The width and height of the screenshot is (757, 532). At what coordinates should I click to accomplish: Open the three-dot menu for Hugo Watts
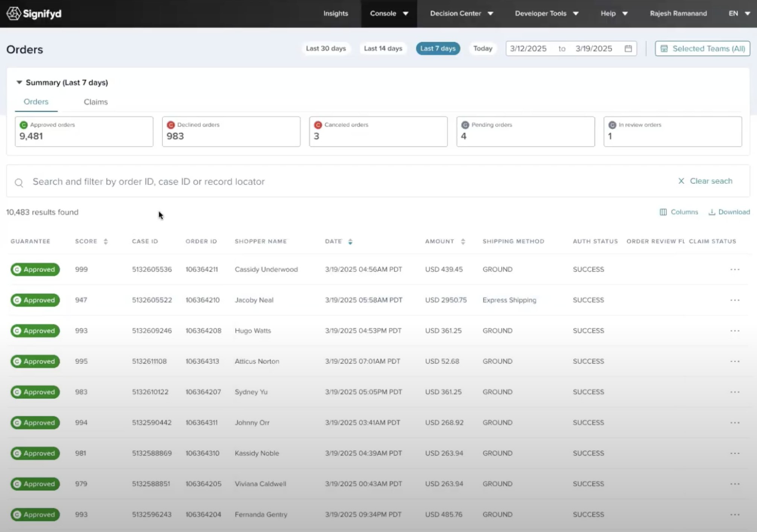(735, 331)
